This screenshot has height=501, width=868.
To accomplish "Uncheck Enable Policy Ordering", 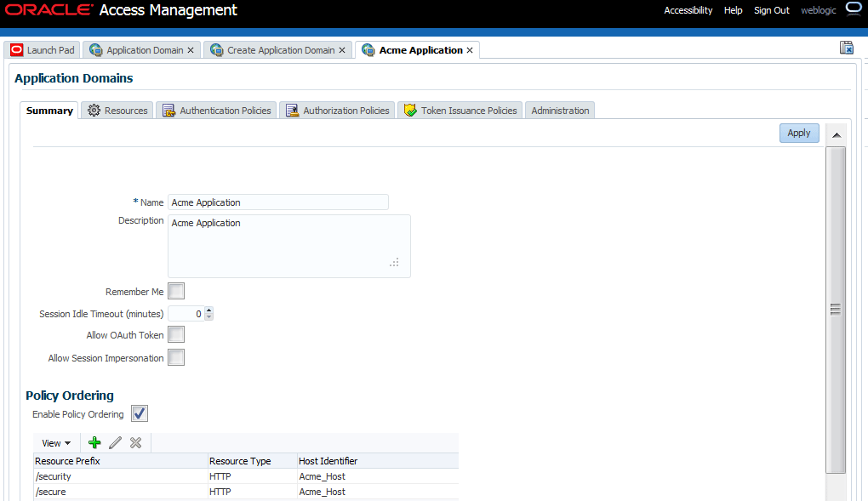I will point(140,413).
